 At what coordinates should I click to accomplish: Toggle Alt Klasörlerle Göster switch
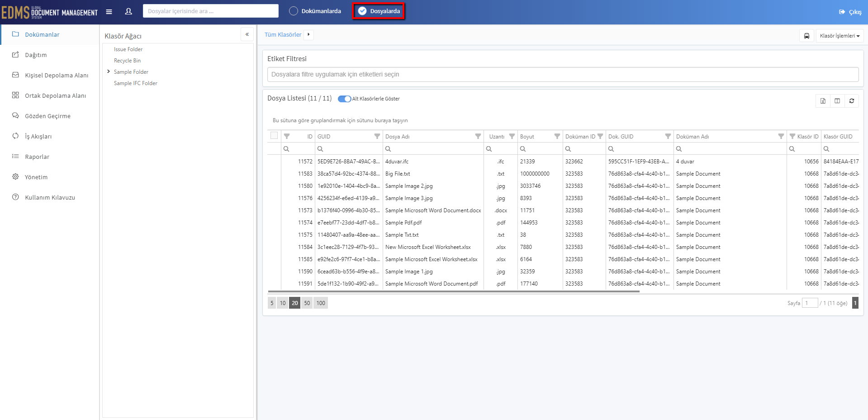(x=345, y=99)
